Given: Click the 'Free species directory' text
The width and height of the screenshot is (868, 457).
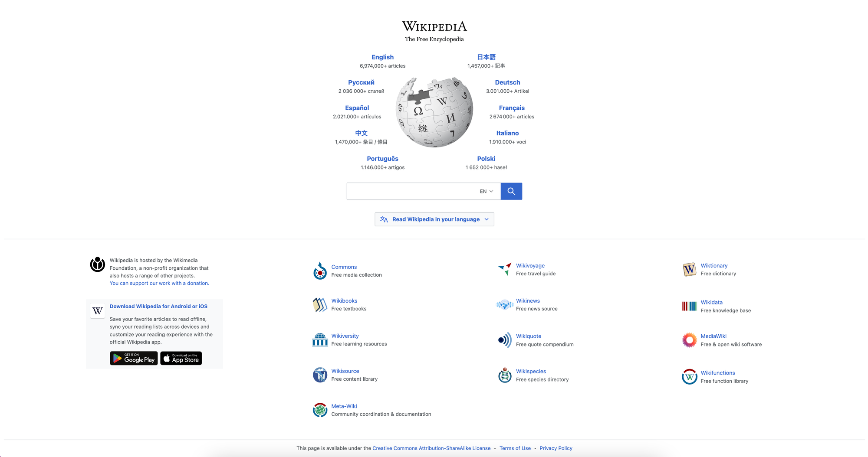Looking at the screenshot, I should [x=542, y=379].
